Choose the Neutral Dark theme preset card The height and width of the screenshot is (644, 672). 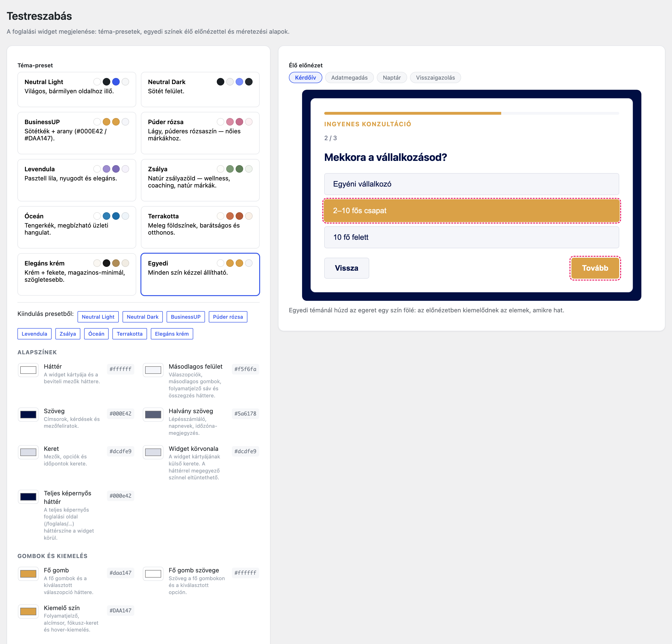200,90
